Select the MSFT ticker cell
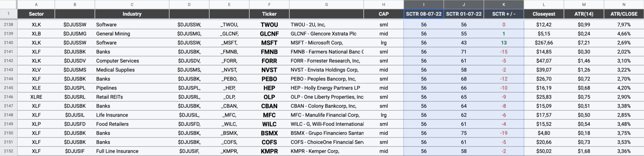Image resolution: width=644 pixels, height=156 pixels. (x=269, y=43)
